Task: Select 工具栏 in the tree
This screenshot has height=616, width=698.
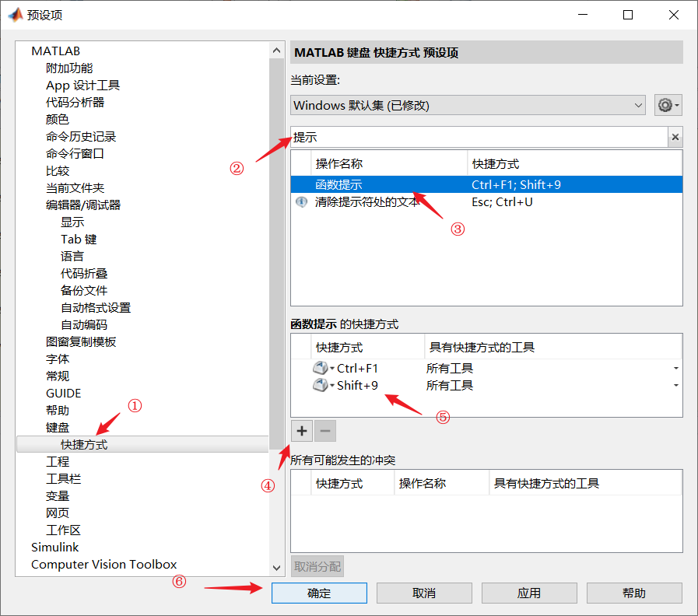Action: [x=63, y=479]
